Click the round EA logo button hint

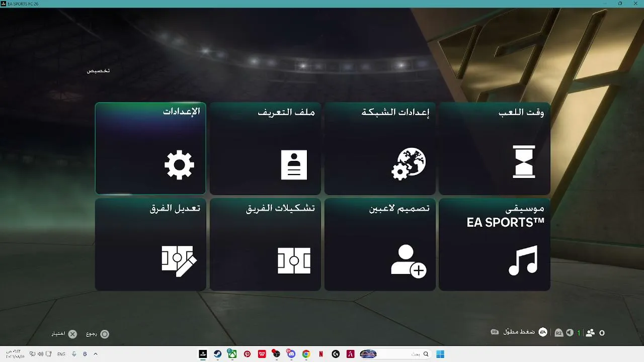543,332
